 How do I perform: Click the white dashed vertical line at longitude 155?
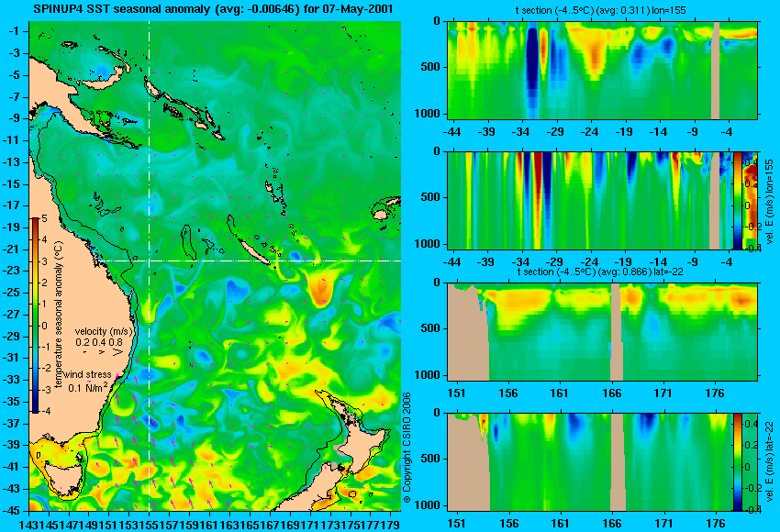point(149,266)
